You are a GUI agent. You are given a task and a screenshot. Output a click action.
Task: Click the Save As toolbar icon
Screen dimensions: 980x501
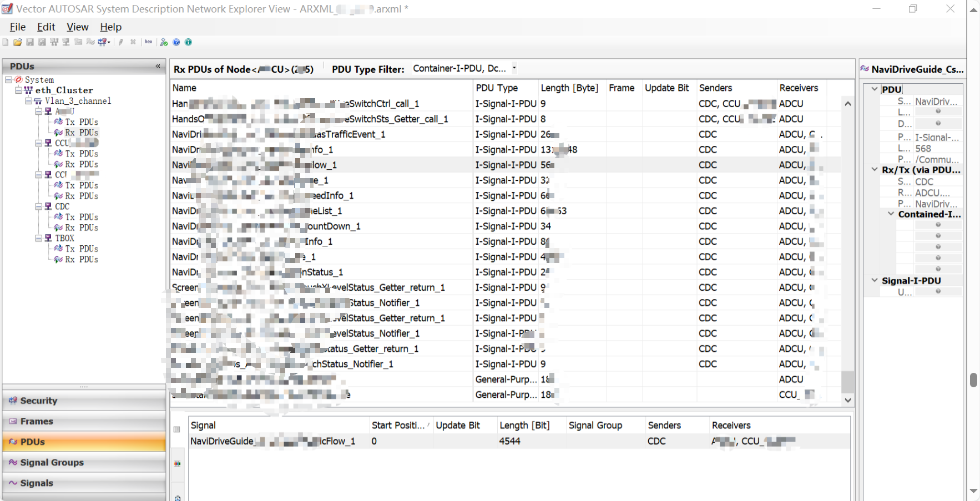click(x=42, y=42)
